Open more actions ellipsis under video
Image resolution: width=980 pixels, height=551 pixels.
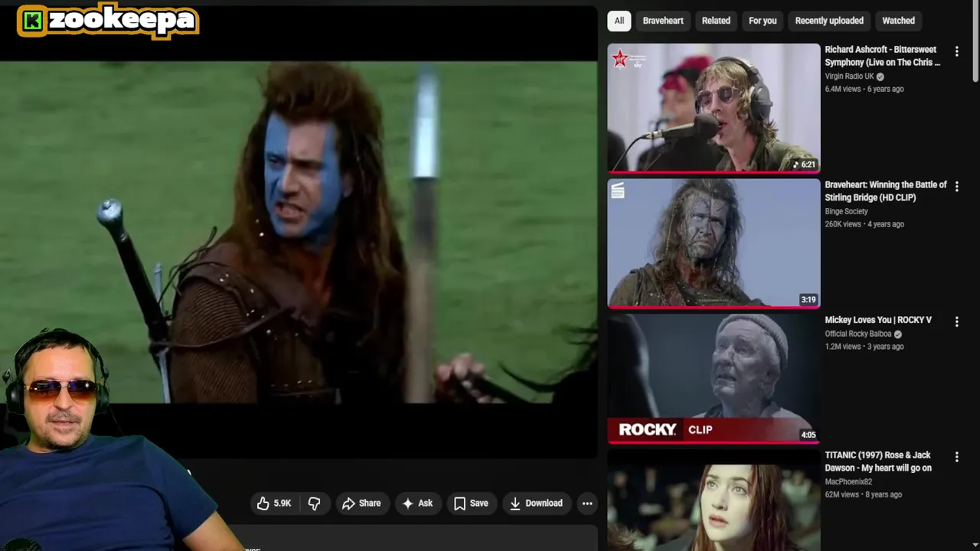pyautogui.click(x=587, y=503)
